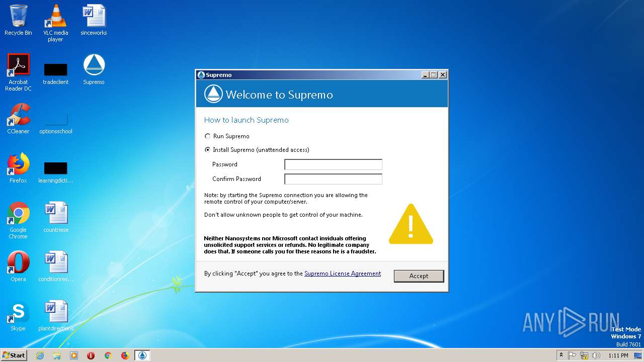Launch Internet Explorer from taskbar

coord(40,355)
